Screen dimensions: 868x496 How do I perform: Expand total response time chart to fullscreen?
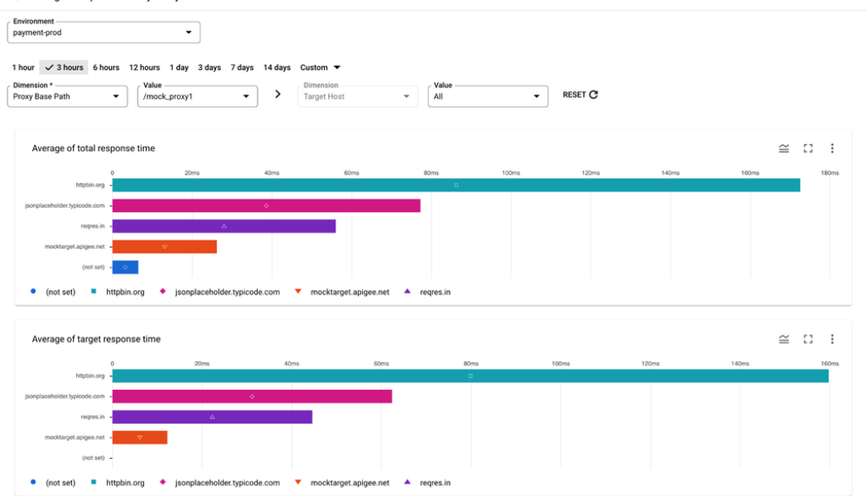pyautogui.click(x=808, y=148)
